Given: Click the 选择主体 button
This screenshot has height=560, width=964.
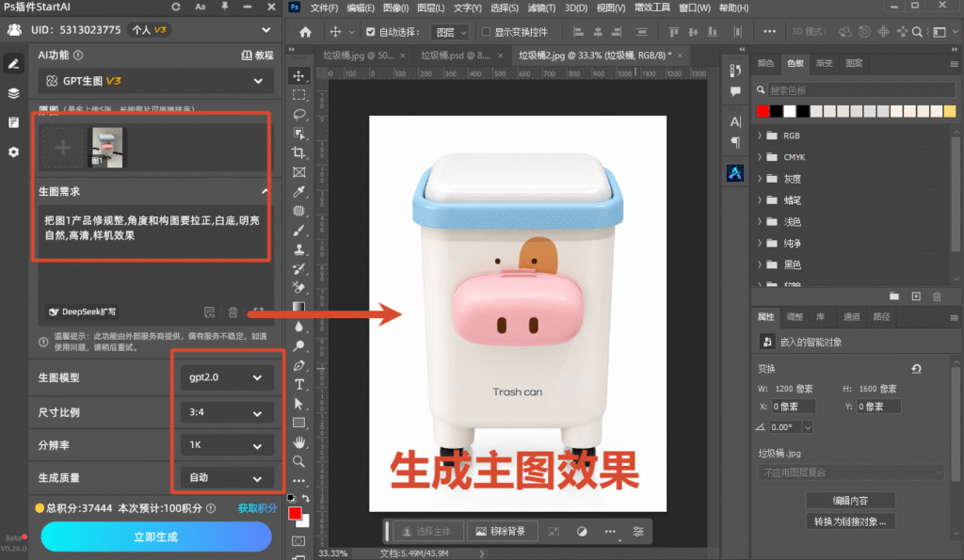Looking at the screenshot, I should (428, 531).
